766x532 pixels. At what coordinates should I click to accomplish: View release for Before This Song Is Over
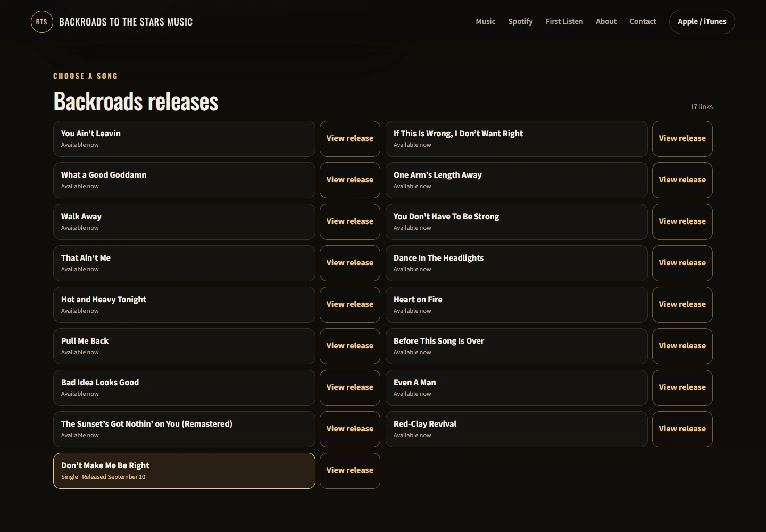click(x=682, y=346)
